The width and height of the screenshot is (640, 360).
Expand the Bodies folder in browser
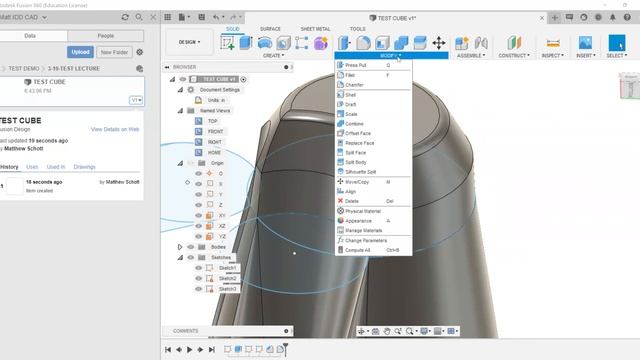(x=180, y=247)
